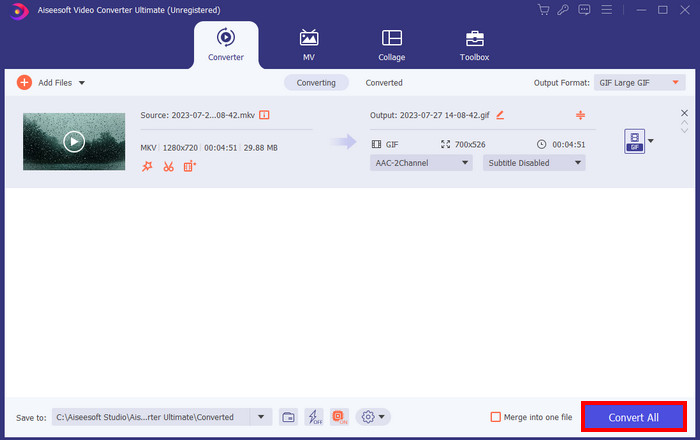700x440 pixels.
Task: Expand the Add Files dropdown arrow
Action: [x=82, y=83]
